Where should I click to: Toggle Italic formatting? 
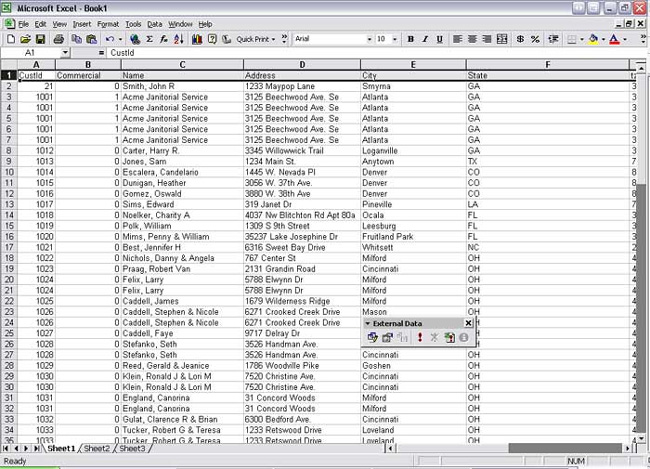point(425,39)
